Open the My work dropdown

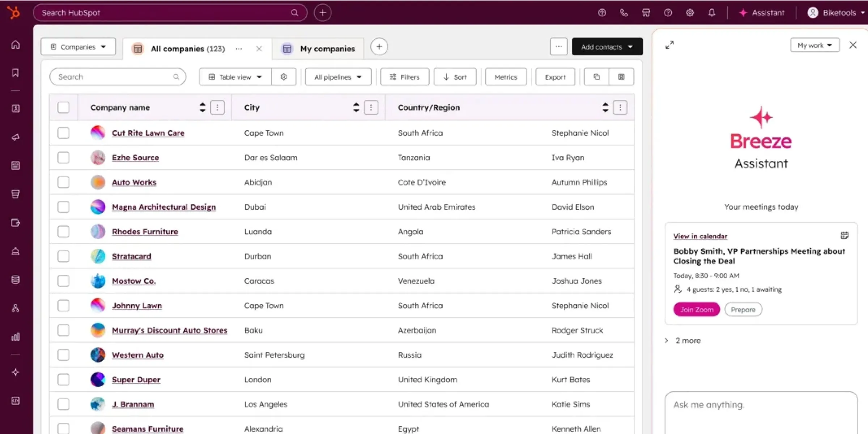[814, 45]
